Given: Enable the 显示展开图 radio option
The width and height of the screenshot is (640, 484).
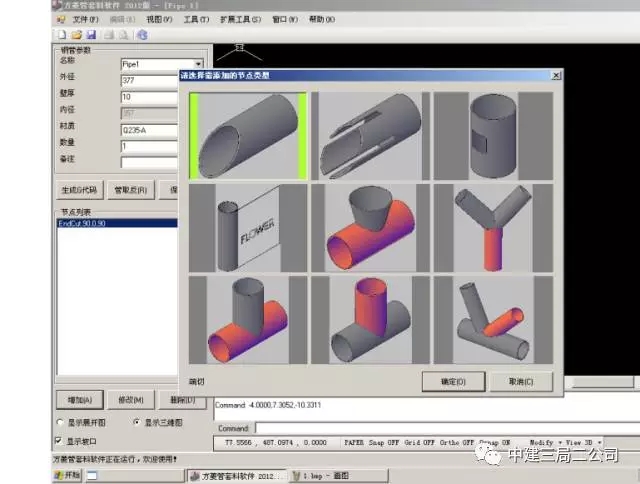Looking at the screenshot, I should pyautogui.click(x=59, y=423).
